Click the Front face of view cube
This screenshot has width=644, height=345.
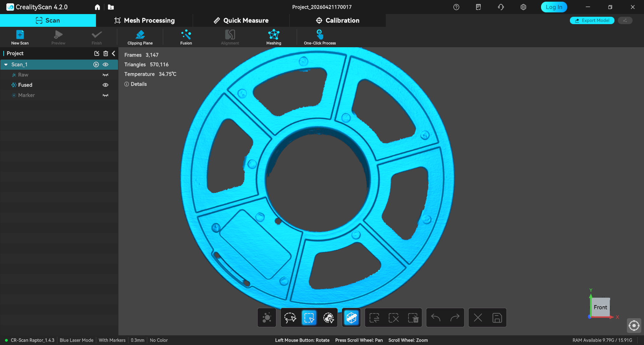pos(600,307)
